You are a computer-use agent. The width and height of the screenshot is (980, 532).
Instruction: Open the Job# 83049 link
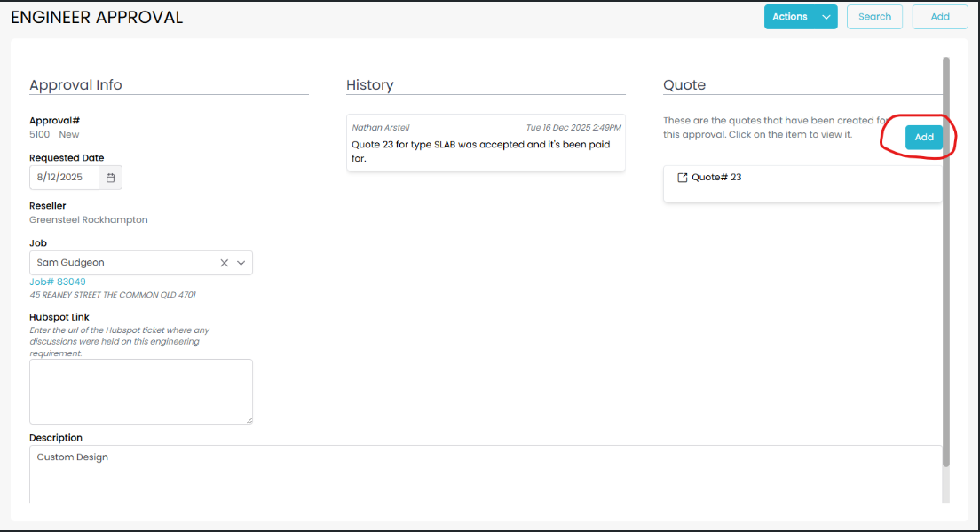58,282
